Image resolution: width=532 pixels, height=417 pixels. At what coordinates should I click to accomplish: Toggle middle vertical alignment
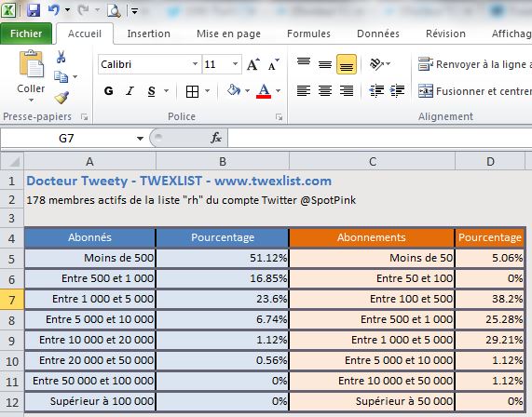point(325,63)
